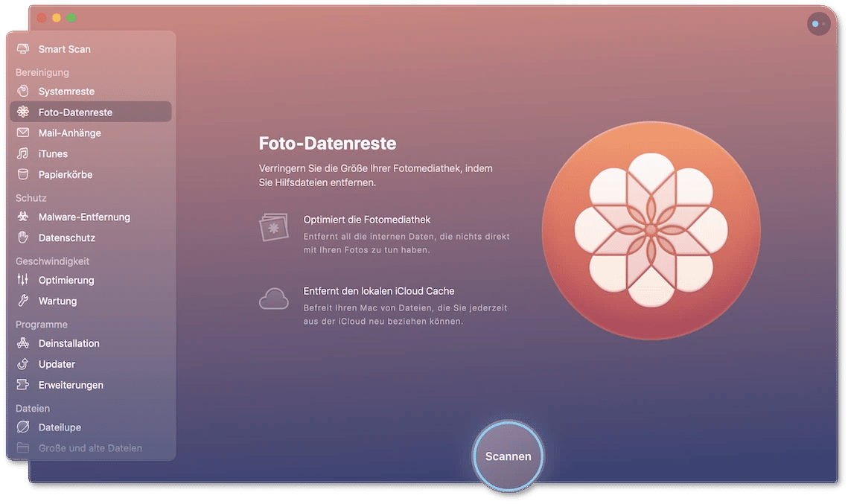Image resolution: width=848 pixels, height=504 pixels.
Task: Open Dateilupe under Dateien
Action: pyautogui.click(x=90, y=427)
